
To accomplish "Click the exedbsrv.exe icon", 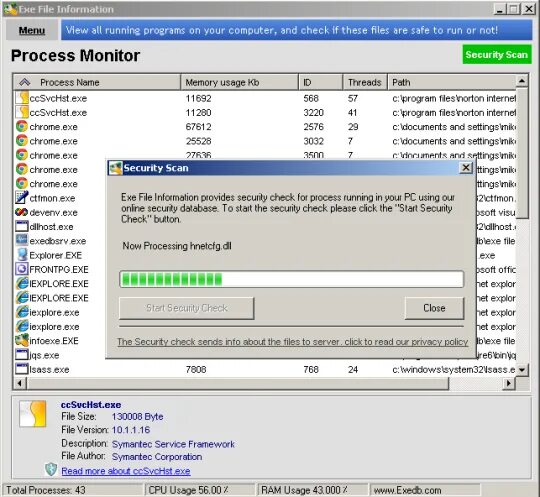I will coord(22,240).
